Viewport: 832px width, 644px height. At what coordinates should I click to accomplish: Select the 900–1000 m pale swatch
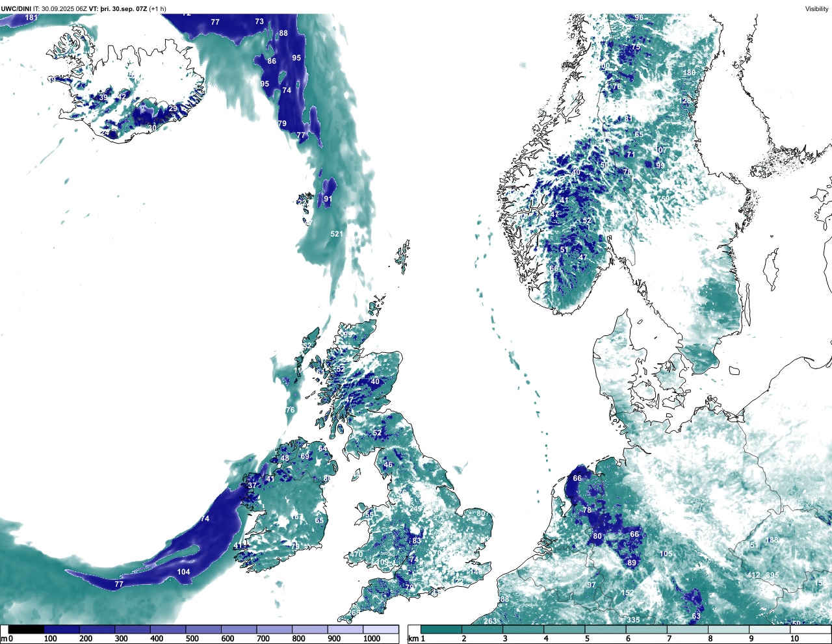(345, 630)
